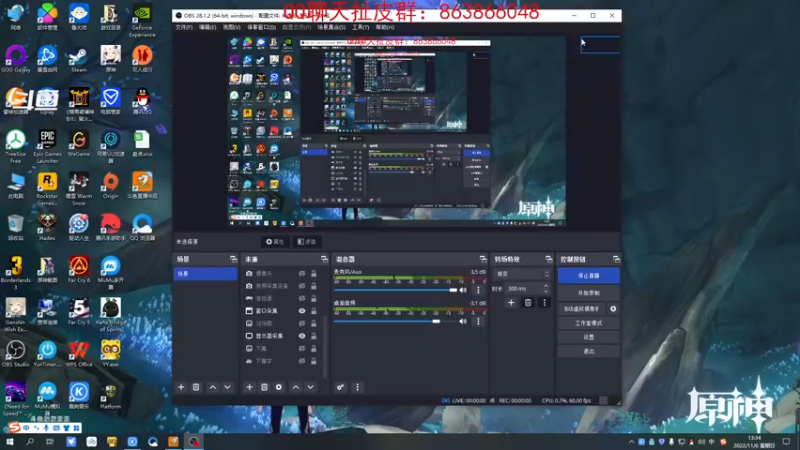Open the 工具(T) menu
800x450 pixels.
coord(360,27)
